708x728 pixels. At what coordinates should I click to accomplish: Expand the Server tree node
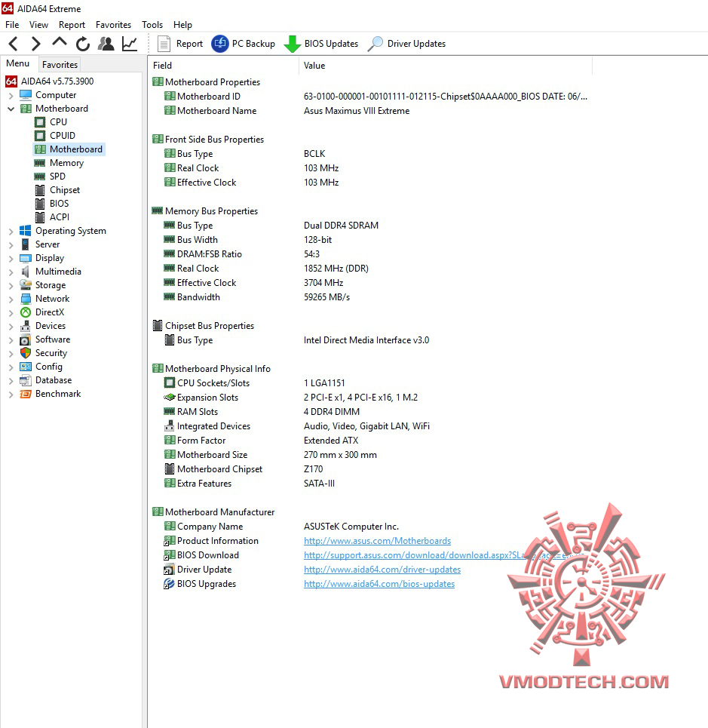pos(11,244)
